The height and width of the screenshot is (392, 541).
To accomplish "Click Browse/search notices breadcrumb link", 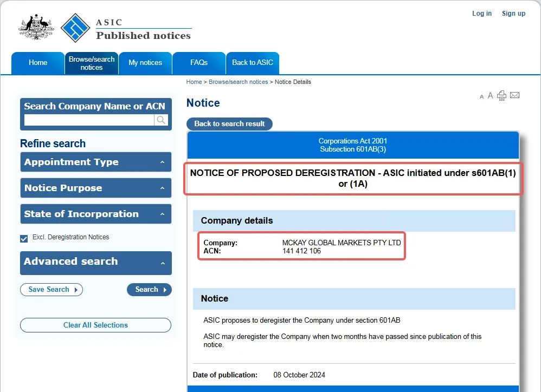I will point(238,82).
